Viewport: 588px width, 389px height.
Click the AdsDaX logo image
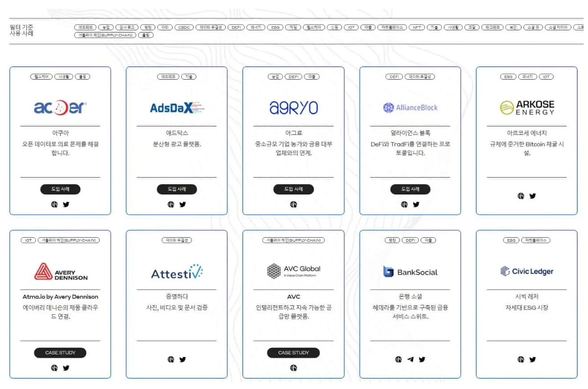[177, 107]
